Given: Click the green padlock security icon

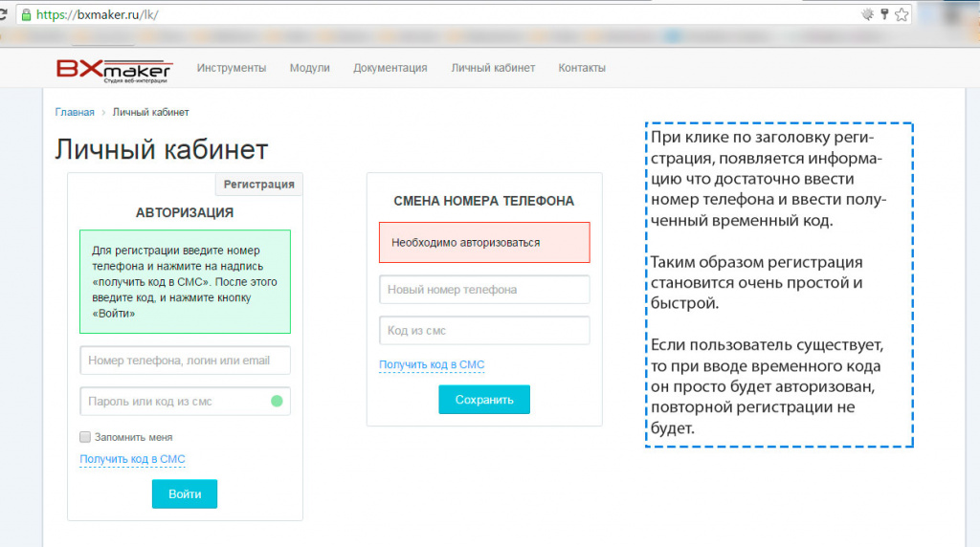Looking at the screenshot, I should (x=26, y=14).
